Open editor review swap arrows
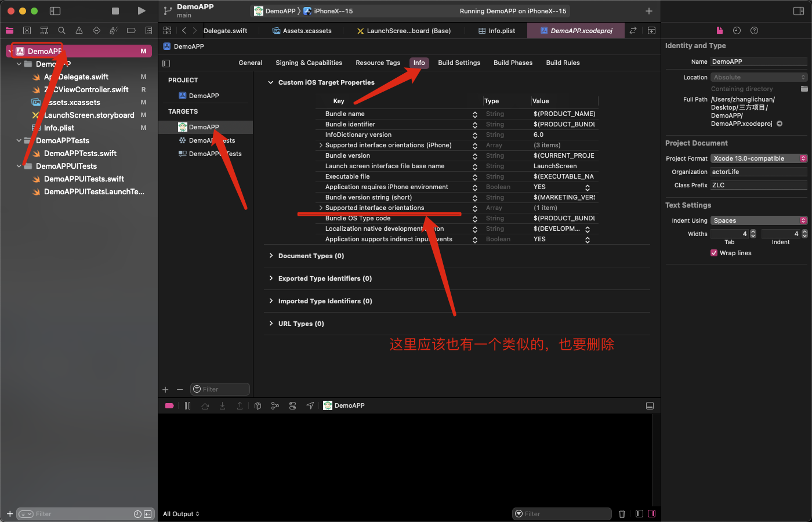 coord(633,31)
